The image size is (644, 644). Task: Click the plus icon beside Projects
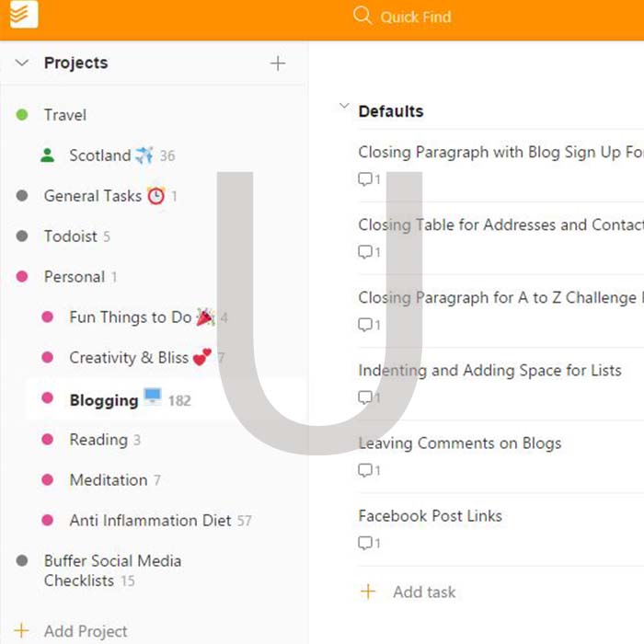pyautogui.click(x=278, y=63)
